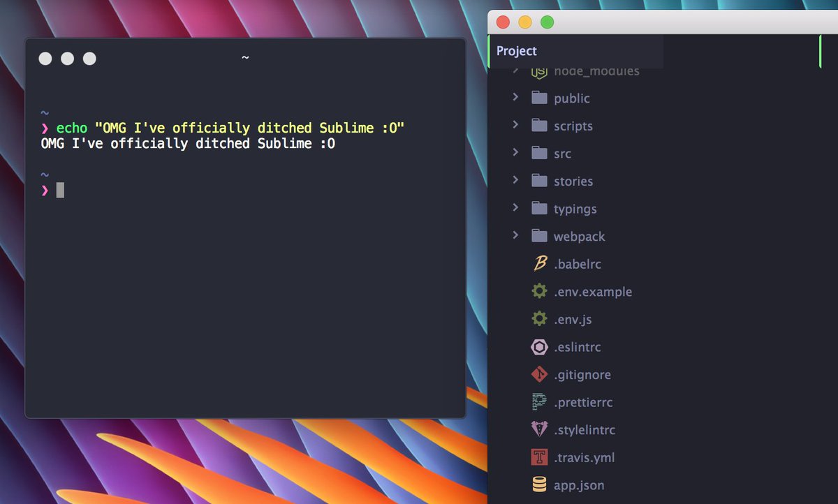Viewport: 838px width, 504px height.
Task: Click the git icon beside .gitignore
Action: pyautogui.click(x=539, y=374)
